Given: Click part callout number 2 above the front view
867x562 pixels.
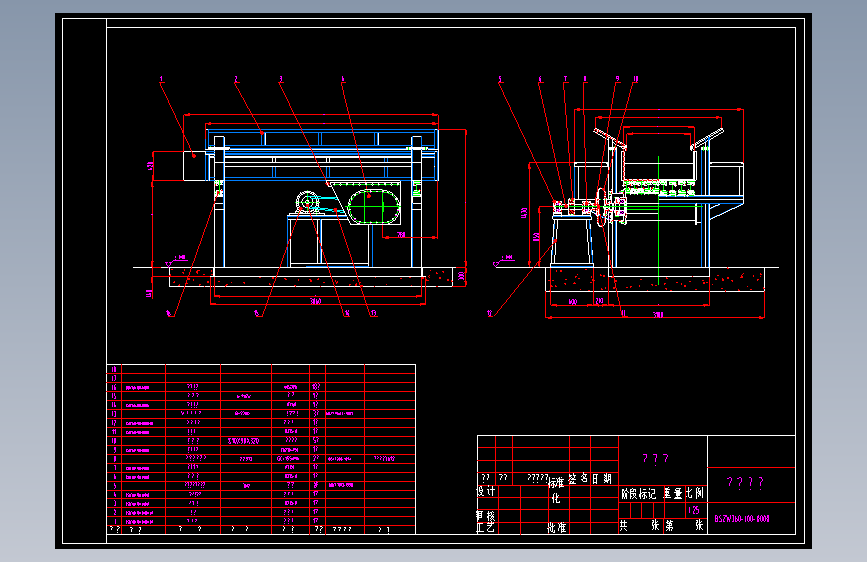Looking at the screenshot, I should tap(236, 79).
